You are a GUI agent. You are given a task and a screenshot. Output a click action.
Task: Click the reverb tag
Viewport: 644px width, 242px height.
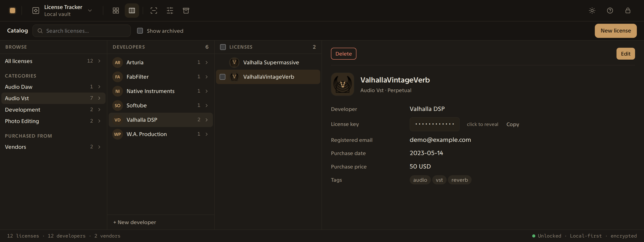point(460,180)
